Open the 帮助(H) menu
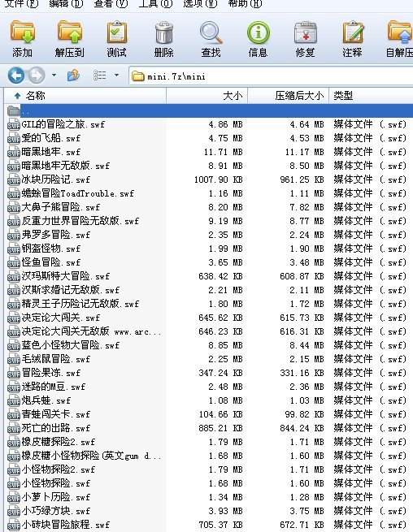Image resolution: width=413 pixels, height=532 pixels. (x=245, y=4)
